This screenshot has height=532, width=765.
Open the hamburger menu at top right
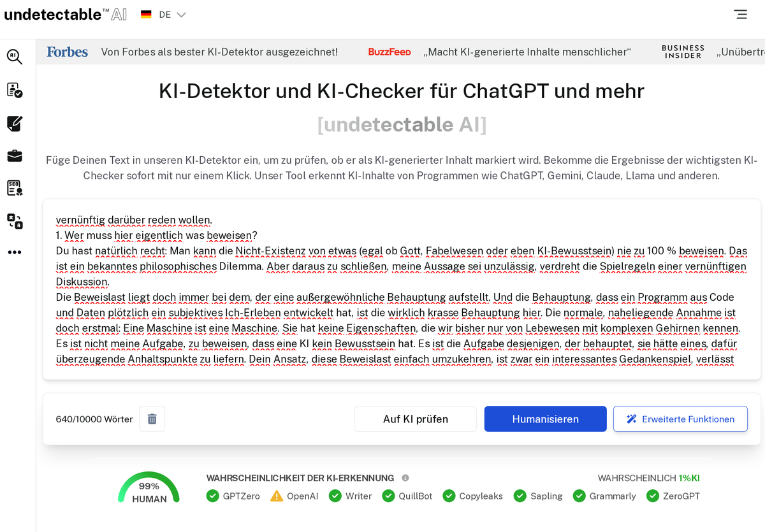740,14
